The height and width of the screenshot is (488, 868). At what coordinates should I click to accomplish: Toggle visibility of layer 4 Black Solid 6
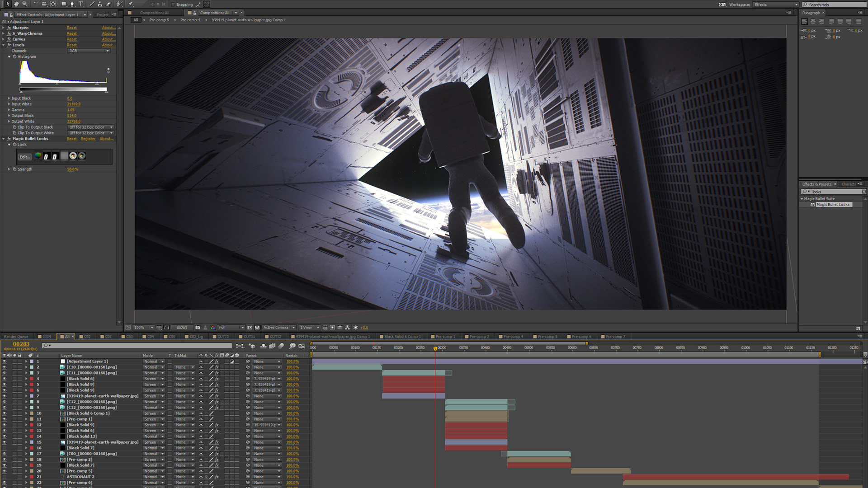5,379
